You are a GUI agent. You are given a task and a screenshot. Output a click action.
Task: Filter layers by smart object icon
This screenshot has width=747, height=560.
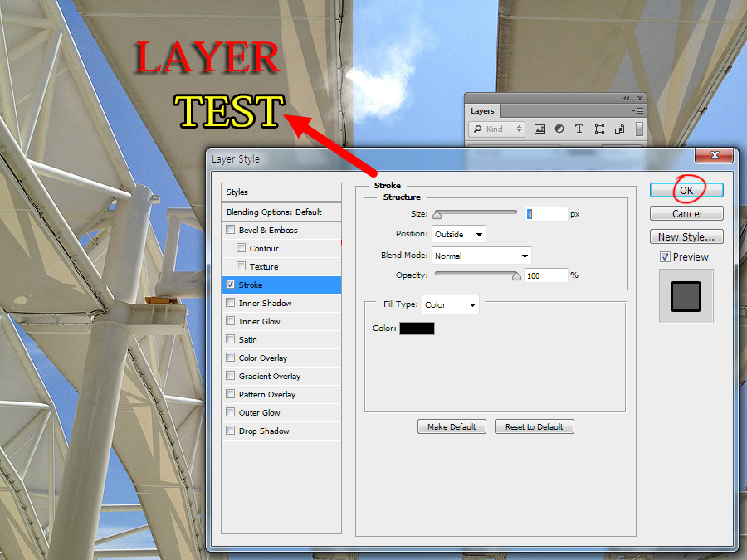pos(619,129)
